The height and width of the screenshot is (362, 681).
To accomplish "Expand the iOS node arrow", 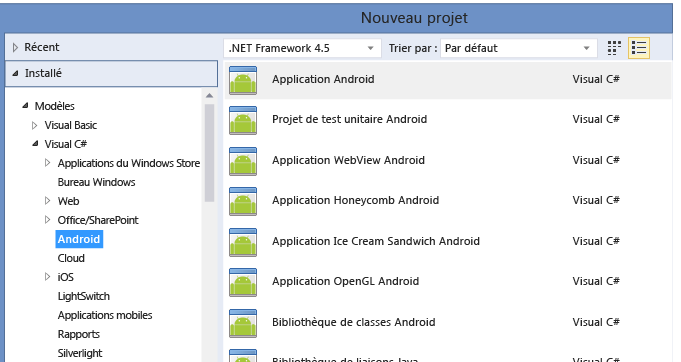I will click(x=48, y=276).
